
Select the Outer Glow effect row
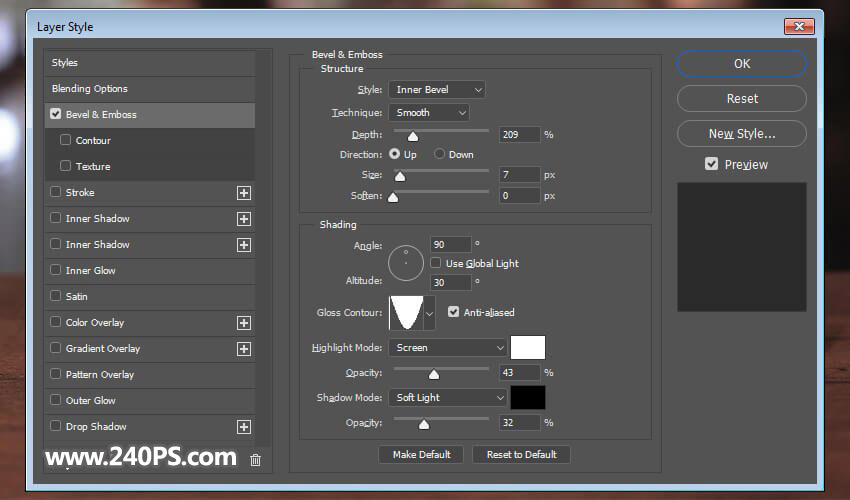pyautogui.click(x=150, y=401)
